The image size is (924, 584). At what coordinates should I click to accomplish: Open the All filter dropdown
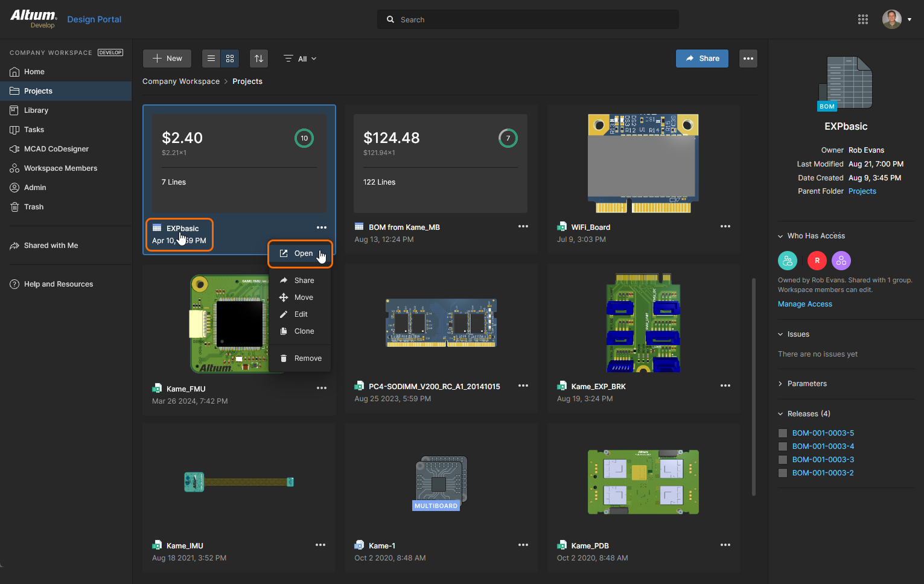(x=300, y=59)
